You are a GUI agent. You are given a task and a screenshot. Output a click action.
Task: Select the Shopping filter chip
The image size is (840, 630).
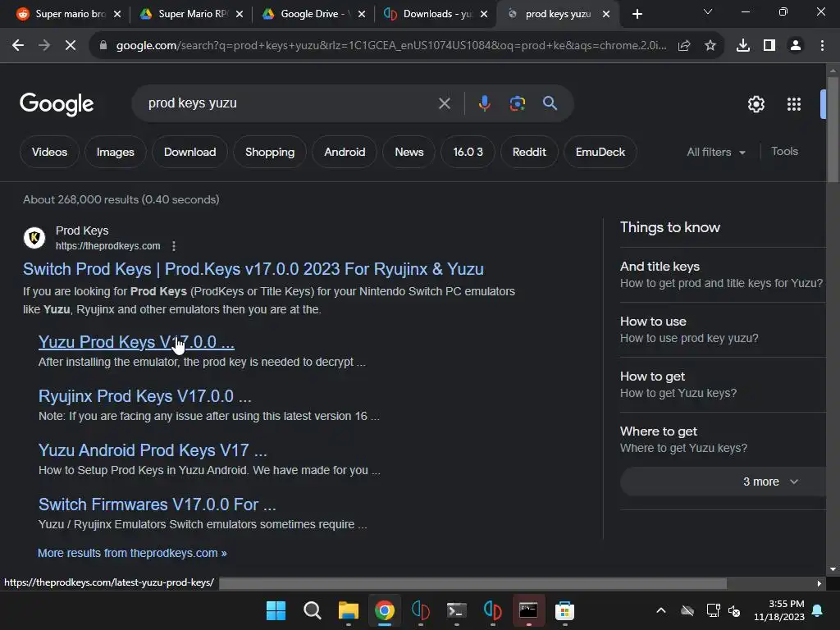coord(269,152)
